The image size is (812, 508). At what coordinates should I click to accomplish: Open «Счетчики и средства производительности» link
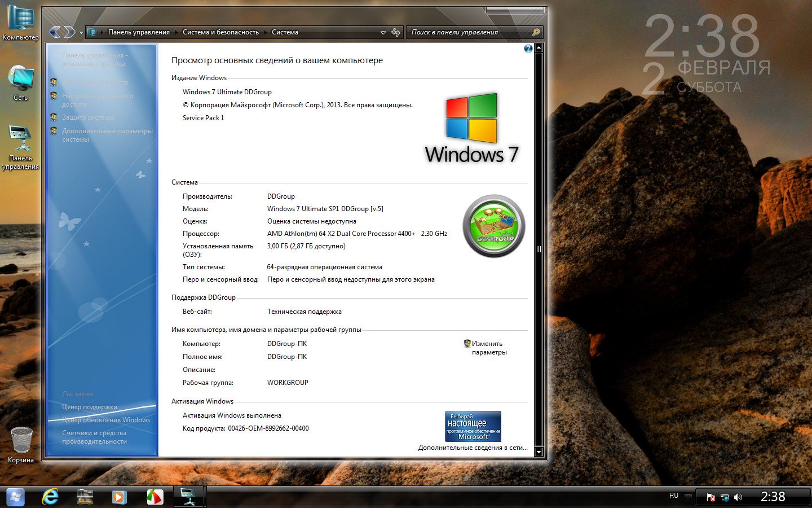[x=94, y=437]
